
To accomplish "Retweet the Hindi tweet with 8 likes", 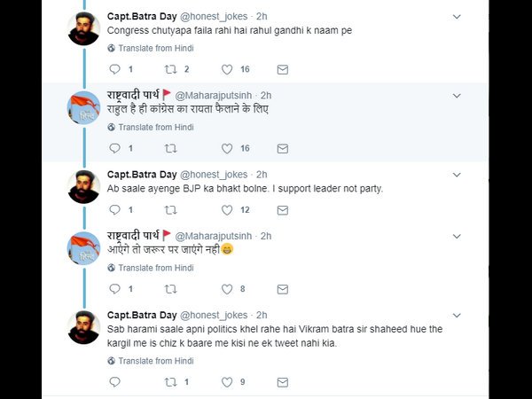I will [x=171, y=289].
